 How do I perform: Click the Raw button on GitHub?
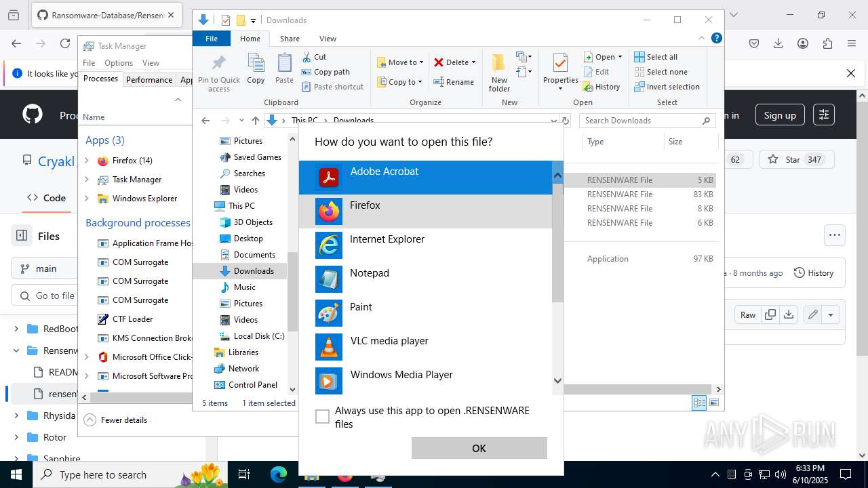[x=747, y=314]
